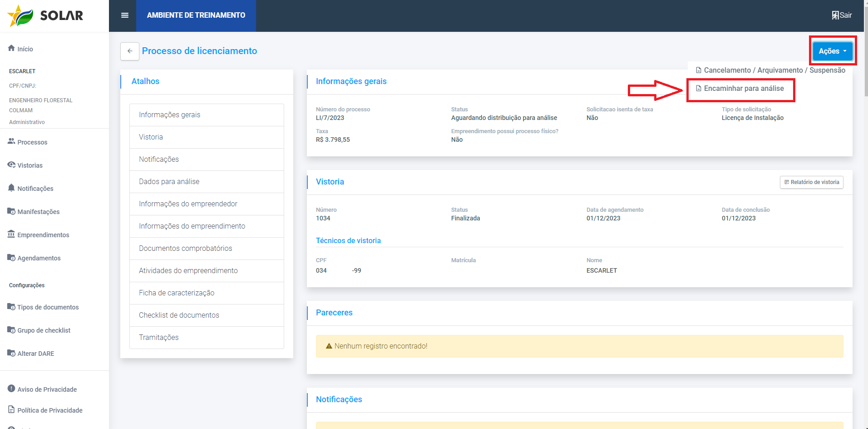Screen dimensions: 868x429
Task: Open Agendamentos in the sidebar
Action: click(39, 258)
